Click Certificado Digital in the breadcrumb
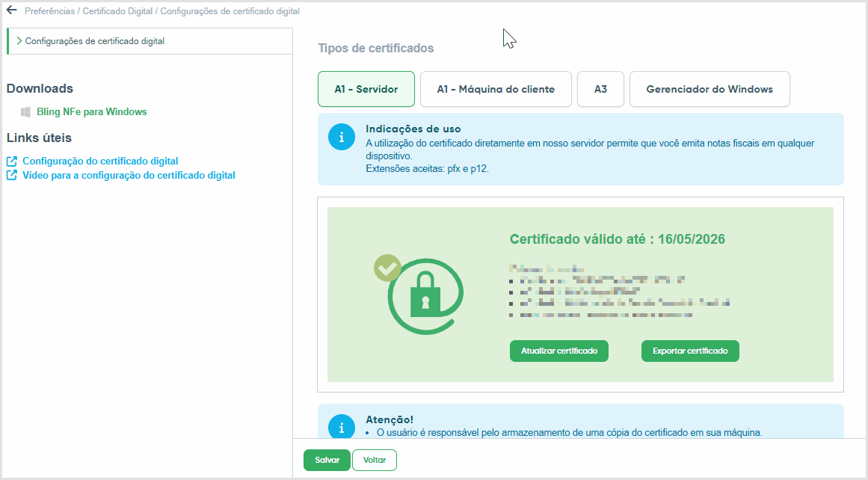The width and height of the screenshot is (868, 480). tap(117, 11)
